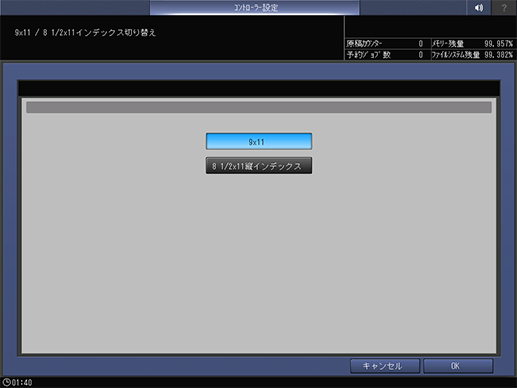Image resolution: width=517 pixels, height=388 pixels.
Task: Click the 9x11 / 8 1/2x11インデックス切り替え title
Action: pyautogui.click(x=85, y=33)
